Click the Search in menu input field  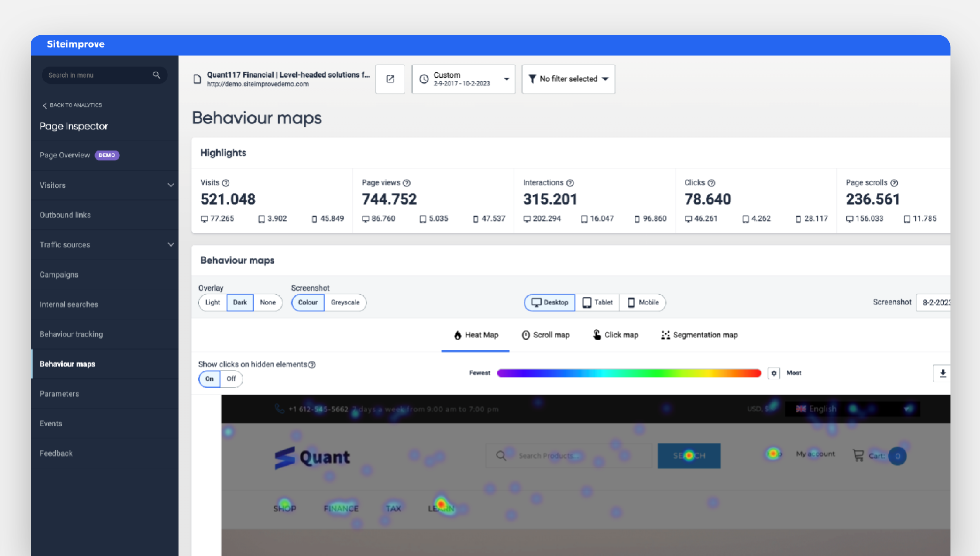pos(96,75)
